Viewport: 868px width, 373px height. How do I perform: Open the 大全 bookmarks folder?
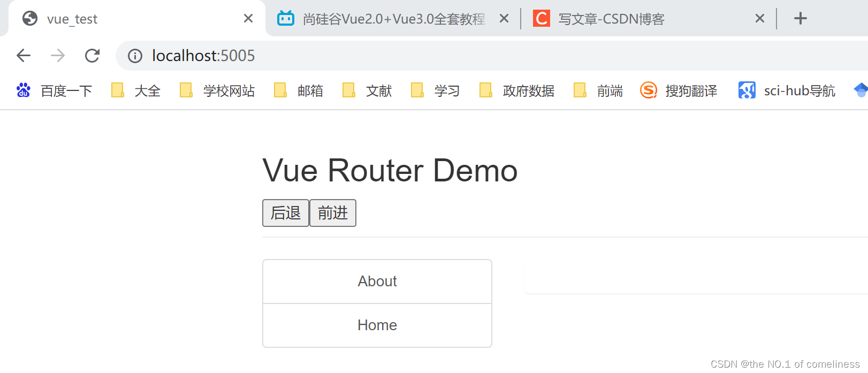tap(136, 90)
